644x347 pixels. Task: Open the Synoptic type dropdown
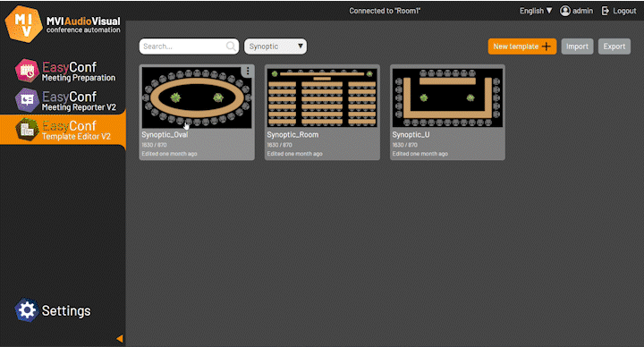pyautogui.click(x=275, y=47)
